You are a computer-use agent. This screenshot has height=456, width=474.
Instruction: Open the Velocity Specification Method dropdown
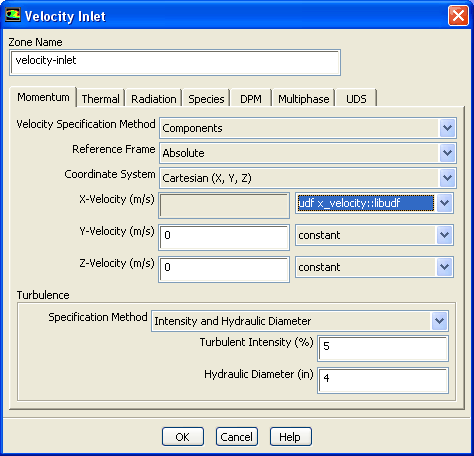(447, 128)
